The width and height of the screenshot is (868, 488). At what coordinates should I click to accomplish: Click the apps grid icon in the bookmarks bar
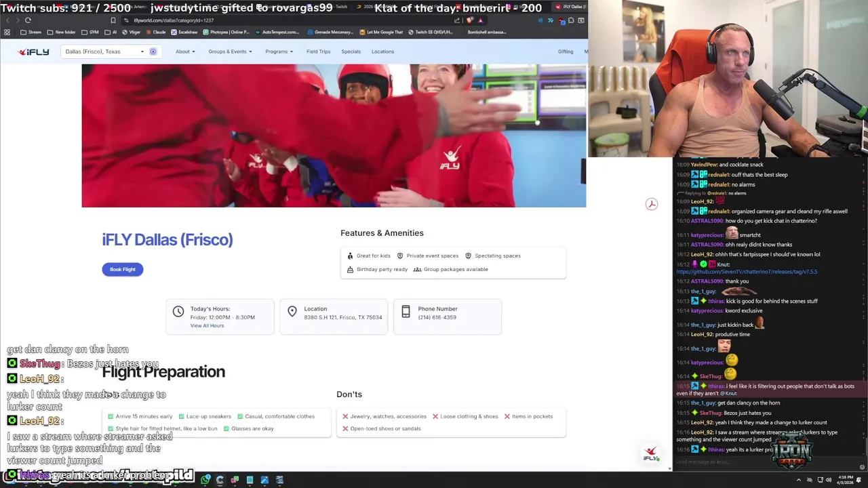pos(7,32)
